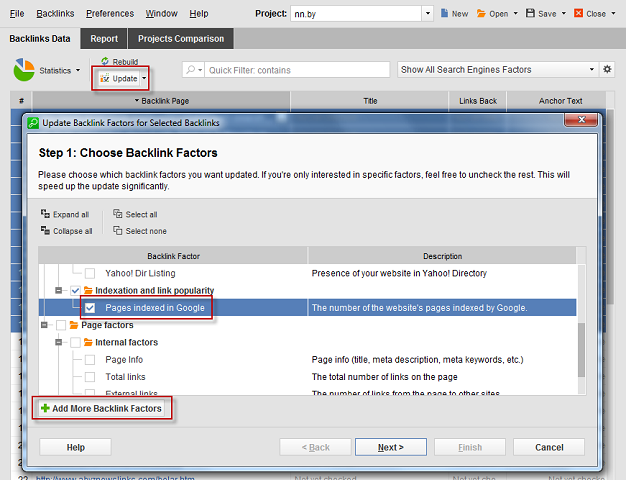Click the red Close project icon
This screenshot has width=626, height=480.
[x=578, y=13]
